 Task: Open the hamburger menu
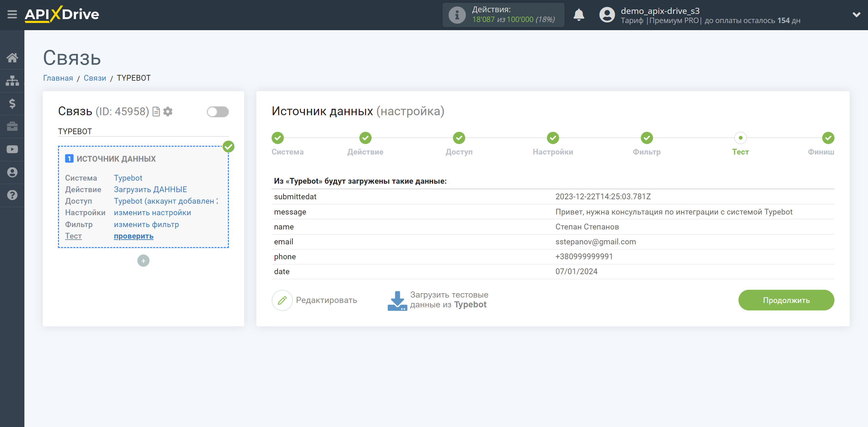pos(12,15)
